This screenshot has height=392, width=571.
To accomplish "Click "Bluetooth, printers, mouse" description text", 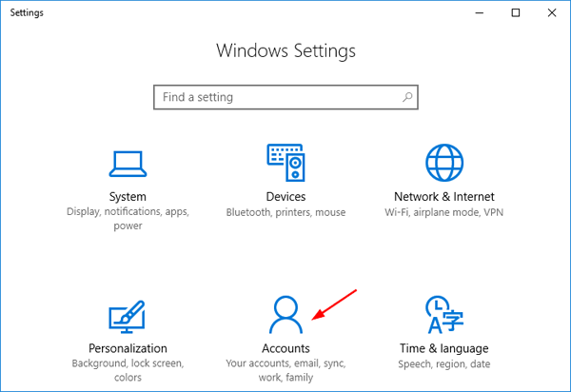I will 285,213.
